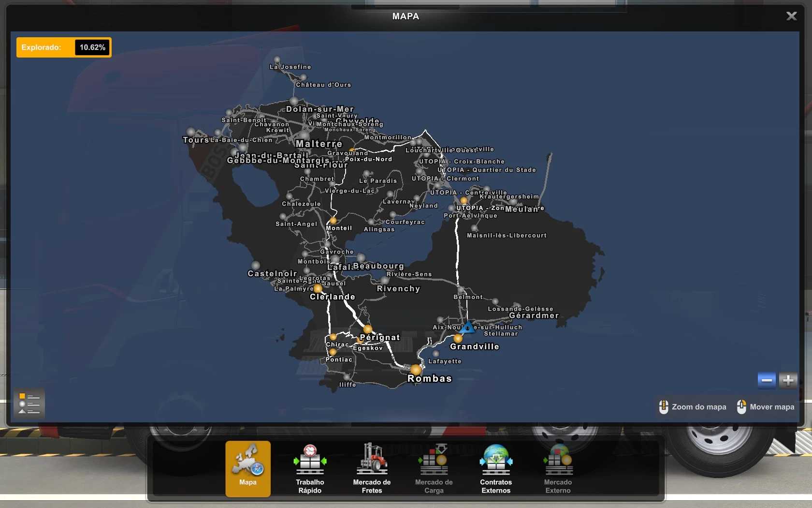
Task: Toggle the map legend panel
Action: (x=29, y=403)
